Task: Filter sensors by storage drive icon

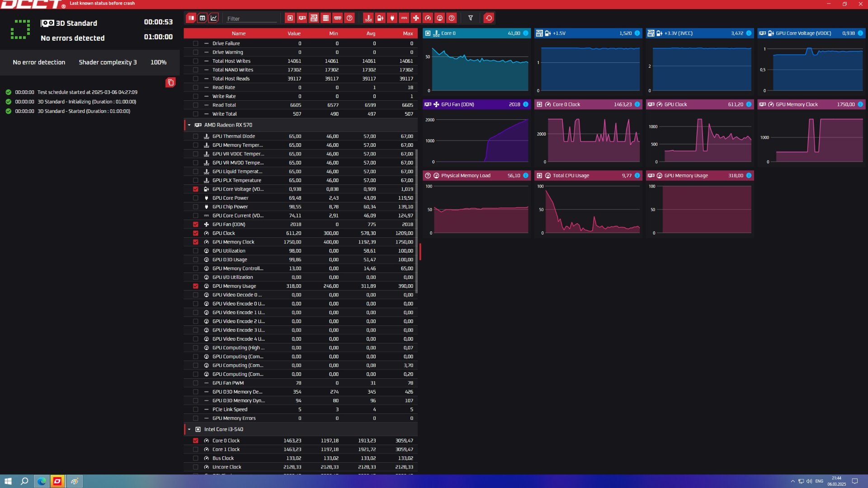Action: point(325,18)
